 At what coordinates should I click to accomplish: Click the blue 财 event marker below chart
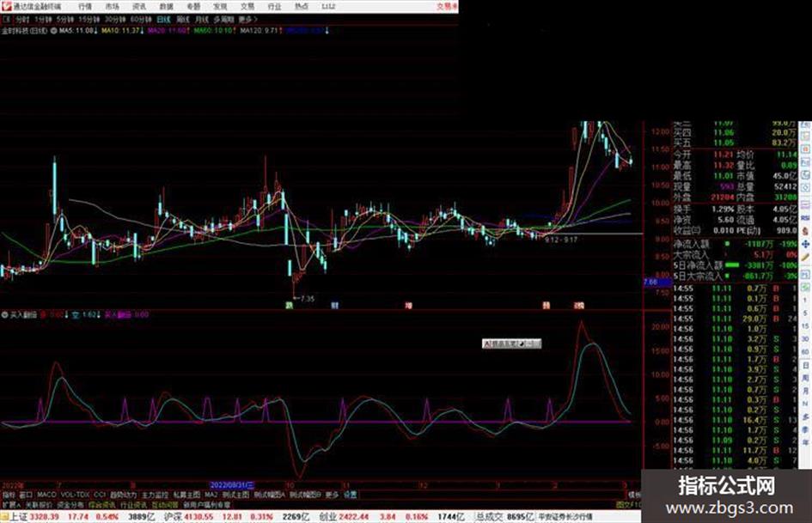334,306
